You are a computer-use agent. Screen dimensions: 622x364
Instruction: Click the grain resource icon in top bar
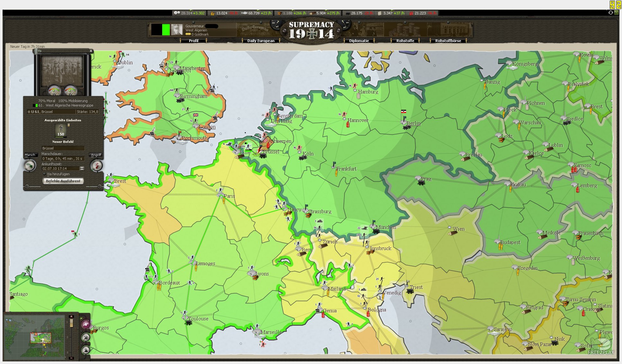212,13
